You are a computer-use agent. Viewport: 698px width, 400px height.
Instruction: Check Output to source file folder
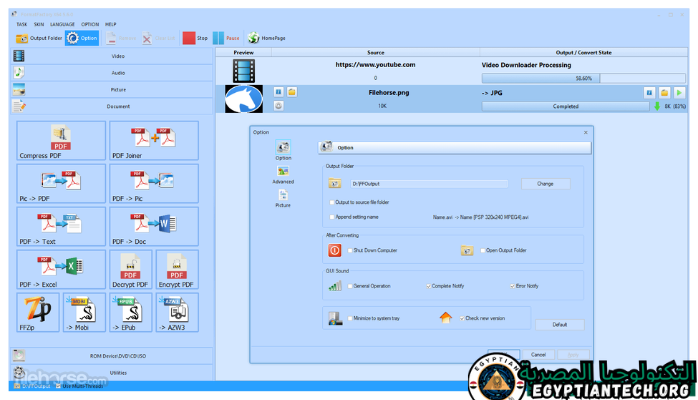(x=332, y=202)
